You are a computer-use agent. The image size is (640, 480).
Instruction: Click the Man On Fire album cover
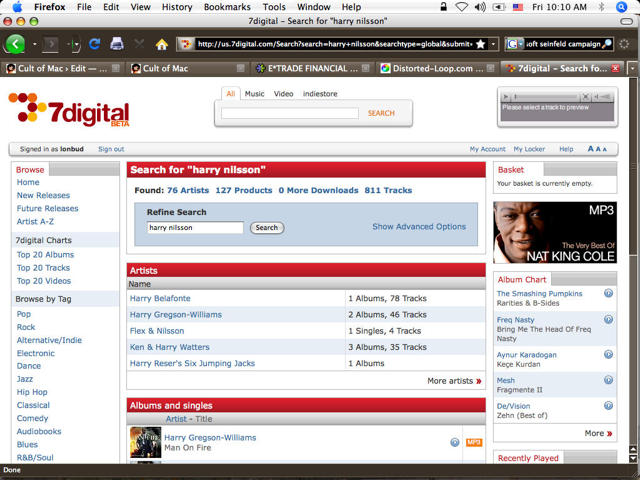145,442
